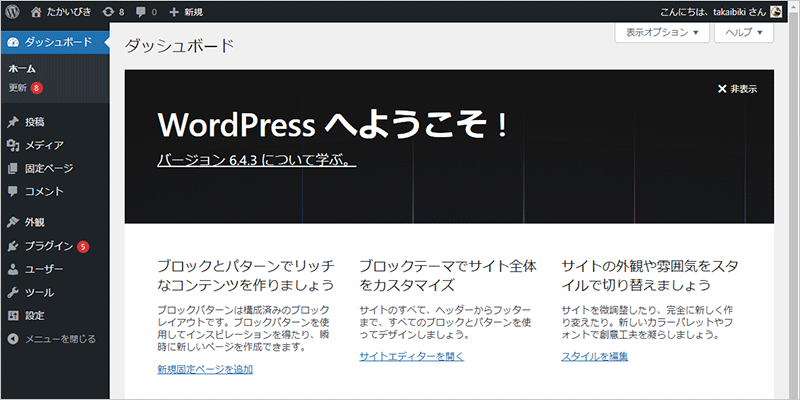The image size is (800, 400).
Task: Click the ツール wrench icon
Action: 14,292
